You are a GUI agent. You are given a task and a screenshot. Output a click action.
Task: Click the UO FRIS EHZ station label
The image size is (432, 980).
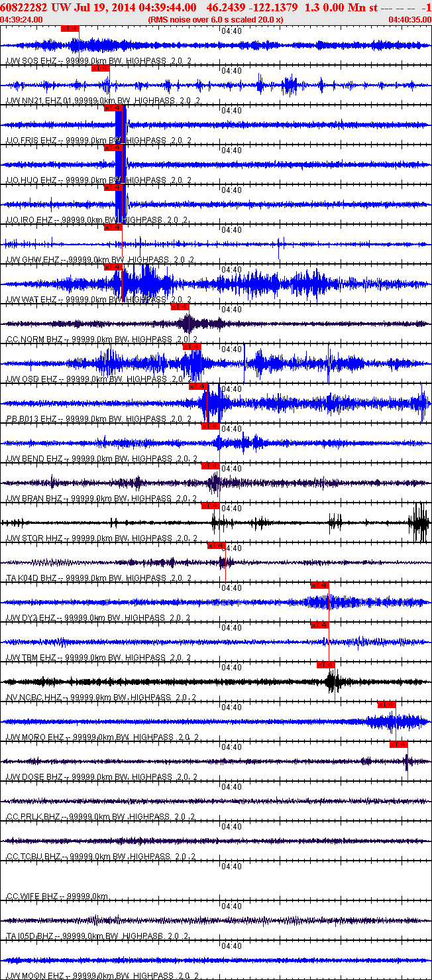tap(32, 141)
